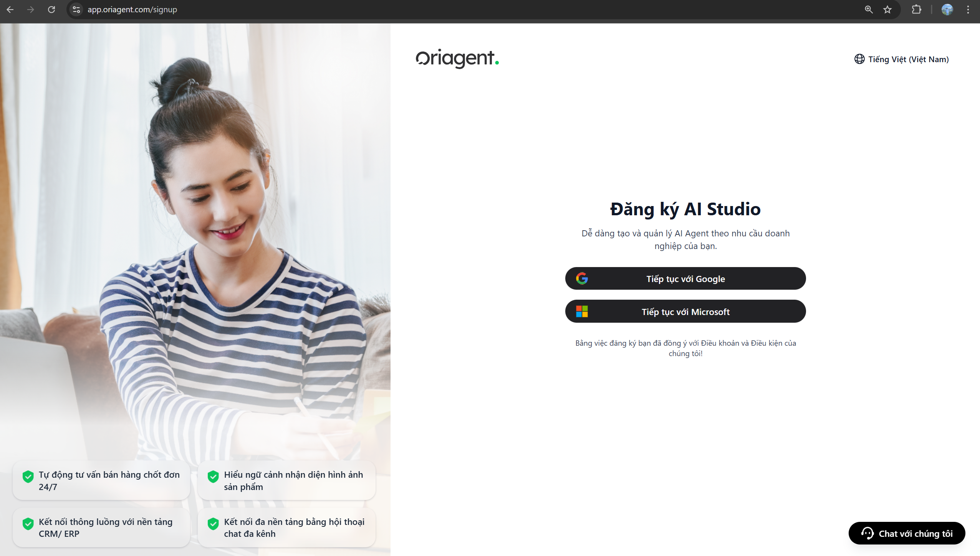Open the browser extensions puzzle icon
The height and width of the screenshot is (556, 980).
pyautogui.click(x=916, y=10)
